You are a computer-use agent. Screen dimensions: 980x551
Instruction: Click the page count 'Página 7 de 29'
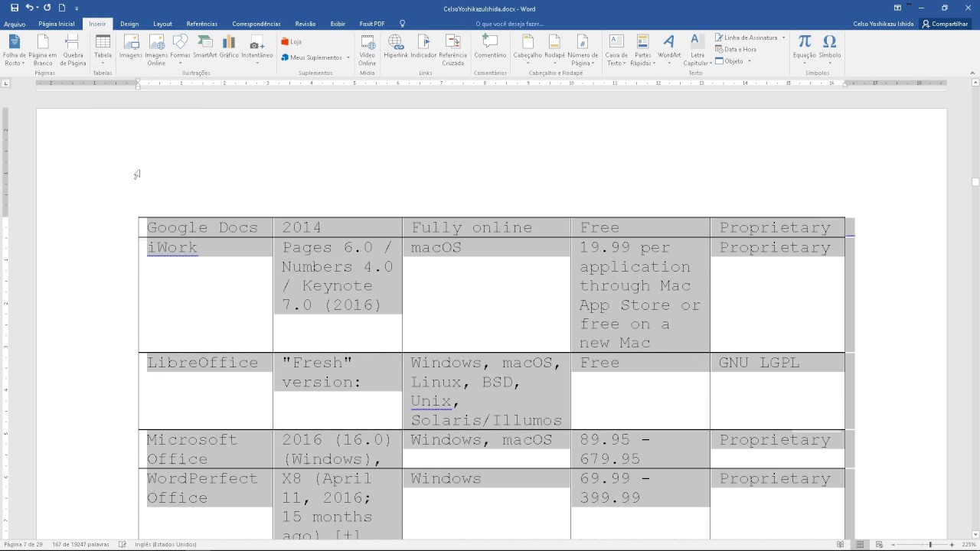point(24,544)
